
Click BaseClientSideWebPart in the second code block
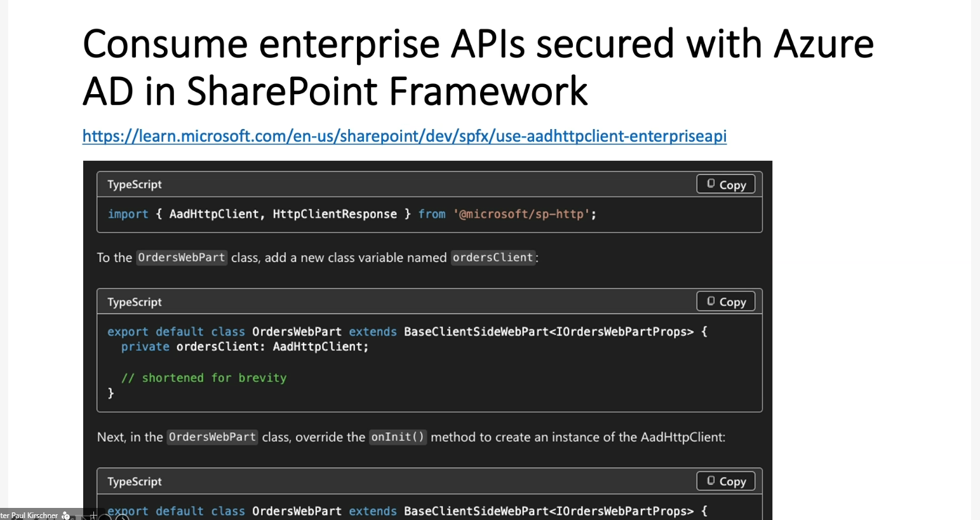point(476,331)
